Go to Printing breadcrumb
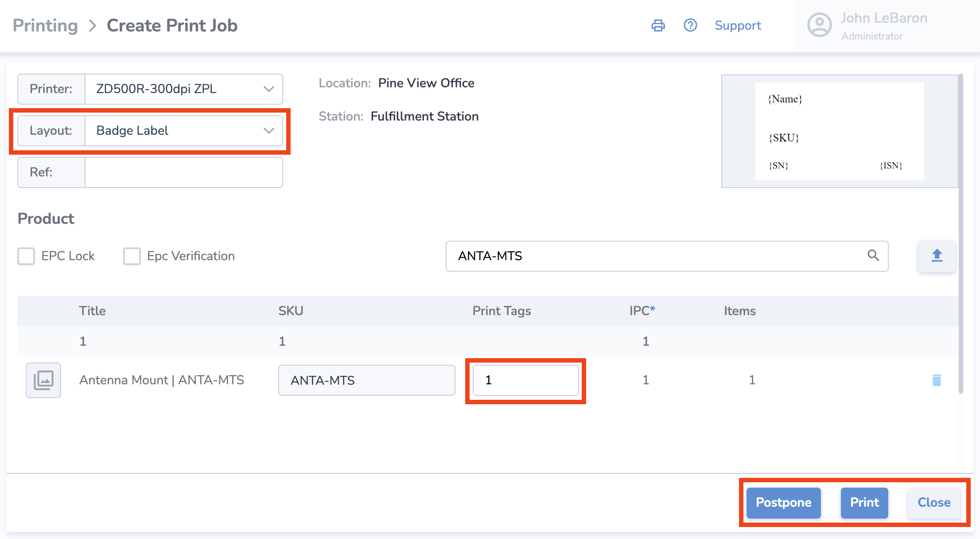Screen dimensions: 980x539 [x=45, y=26]
